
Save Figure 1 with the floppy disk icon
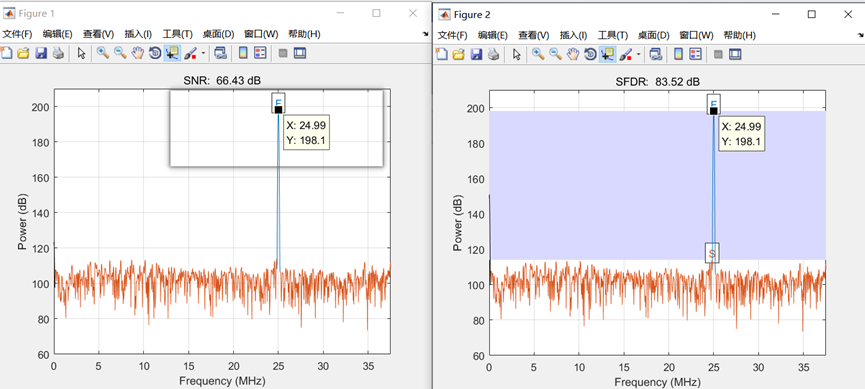pos(40,54)
